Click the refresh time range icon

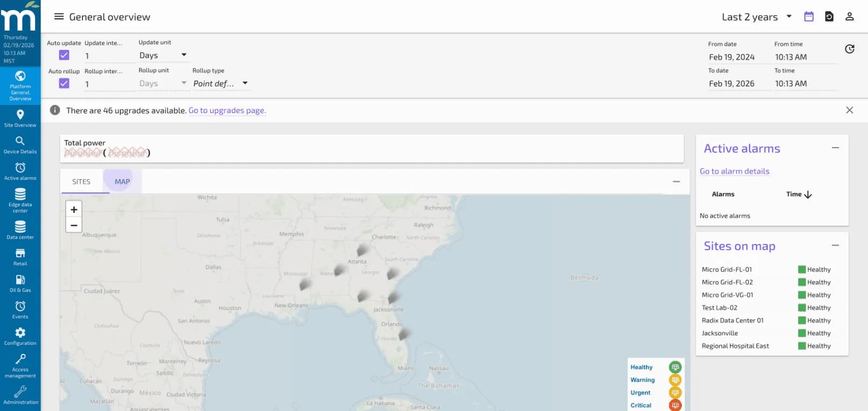click(x=850, y=49)
